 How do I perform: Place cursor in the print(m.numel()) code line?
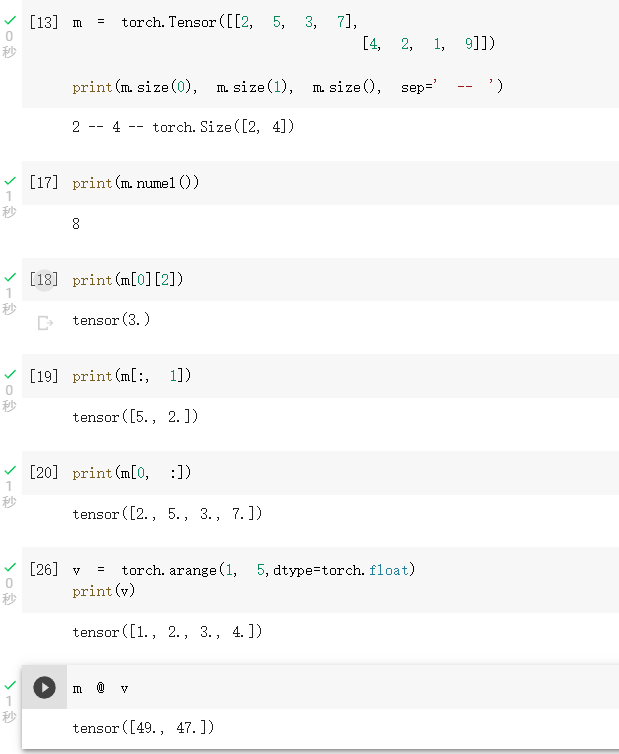click(136, 183)
